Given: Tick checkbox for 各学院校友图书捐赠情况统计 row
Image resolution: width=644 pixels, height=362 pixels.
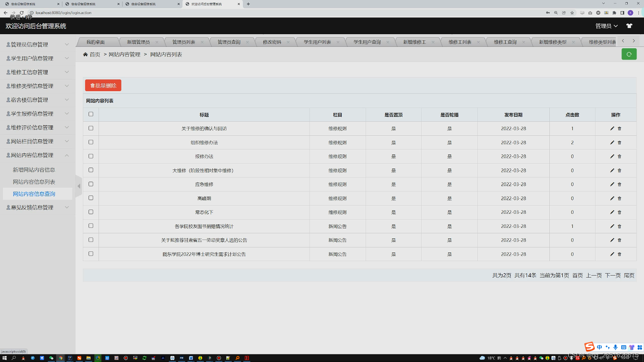Looking at the screenshot, I should click(91, 226).
